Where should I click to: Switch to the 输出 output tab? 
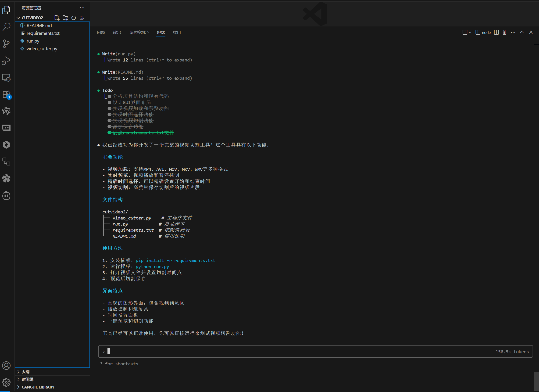coord(117,32)
